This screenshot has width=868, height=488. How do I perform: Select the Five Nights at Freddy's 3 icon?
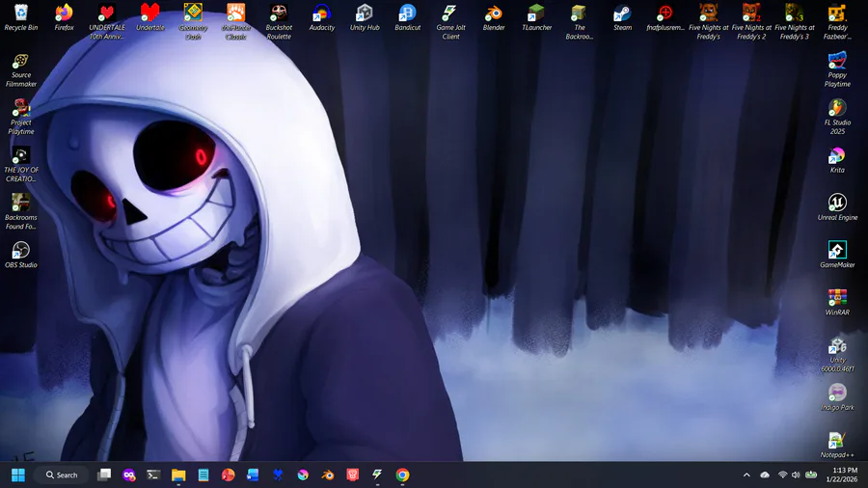[795, 21]
